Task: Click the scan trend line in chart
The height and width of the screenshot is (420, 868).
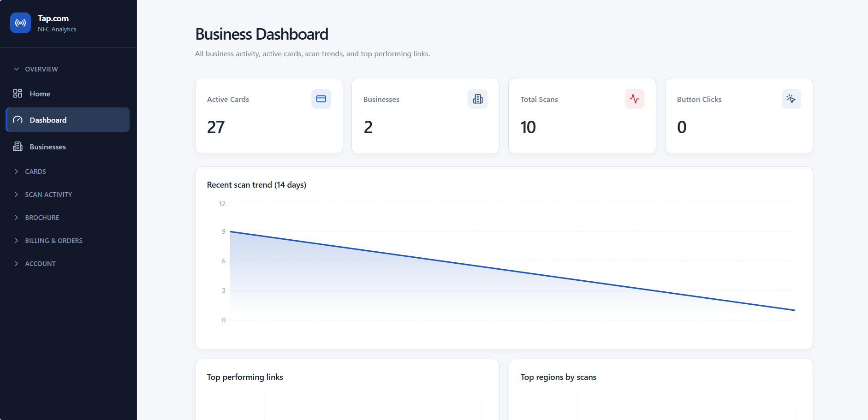Action: pos(512,271)
